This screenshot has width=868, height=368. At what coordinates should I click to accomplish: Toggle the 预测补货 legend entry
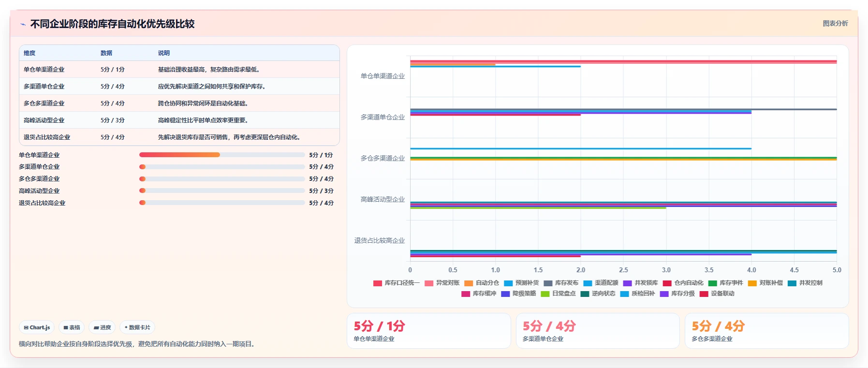coord(521,283)
